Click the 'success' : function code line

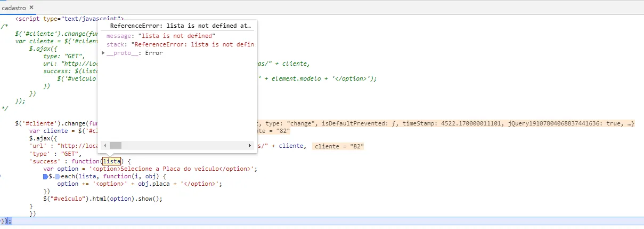click(x=80, y=161)
